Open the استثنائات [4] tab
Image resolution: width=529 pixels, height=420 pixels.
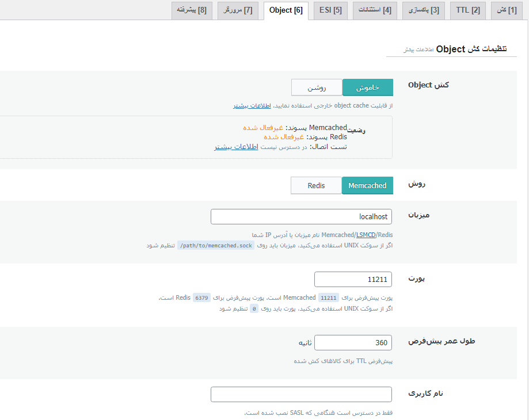(x=374, y=10)
